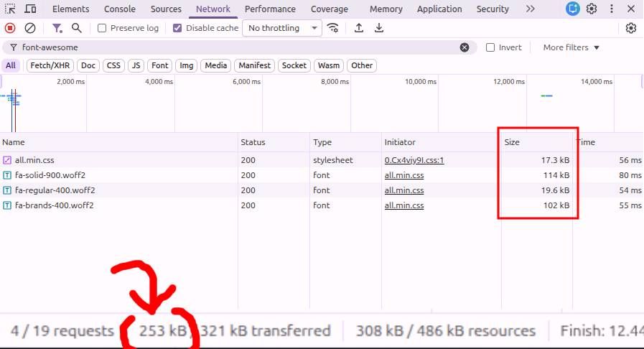Click the fa-regular-400.woff2 font file icon
The width and height of the screenshot is (644, 349).
7,190
